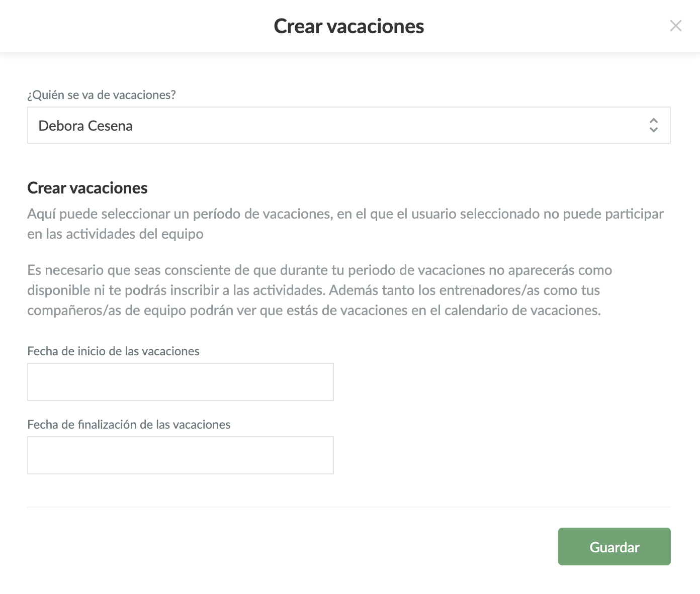Image resolution: width=700 pixels, height=594 pixels.
Task: Focus the vacation end date field
Action: 180,455
